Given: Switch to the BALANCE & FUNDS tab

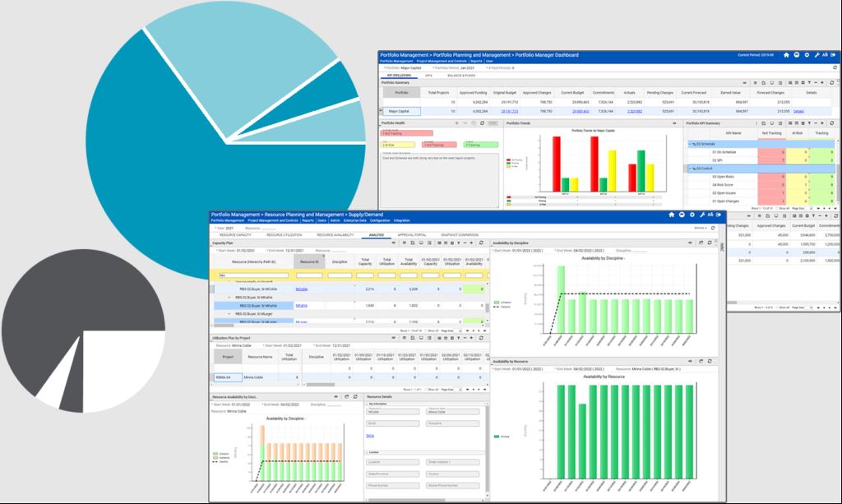Looking at the screenshot, I should [461, 75].
